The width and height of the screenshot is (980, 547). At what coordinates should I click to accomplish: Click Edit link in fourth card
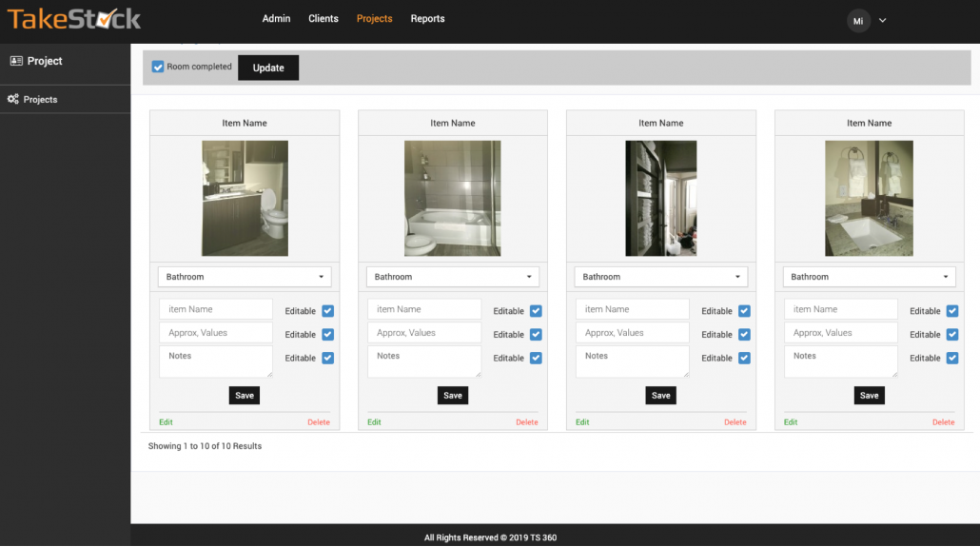(791, 422)
